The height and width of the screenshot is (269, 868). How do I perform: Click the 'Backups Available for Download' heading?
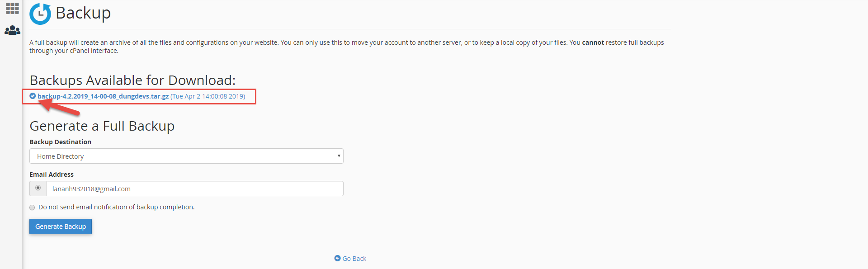132,80
